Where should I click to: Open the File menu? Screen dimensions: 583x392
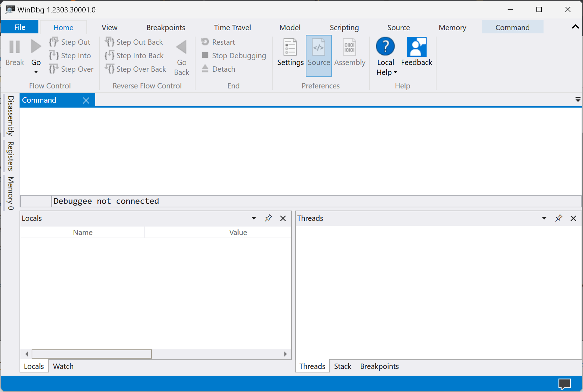point(20,27)
